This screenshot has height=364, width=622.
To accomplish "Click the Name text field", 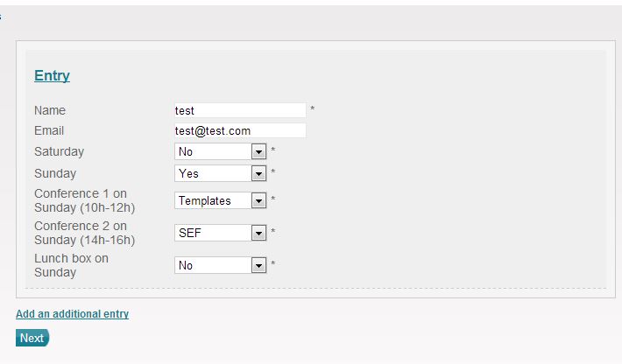I will 240,110.
